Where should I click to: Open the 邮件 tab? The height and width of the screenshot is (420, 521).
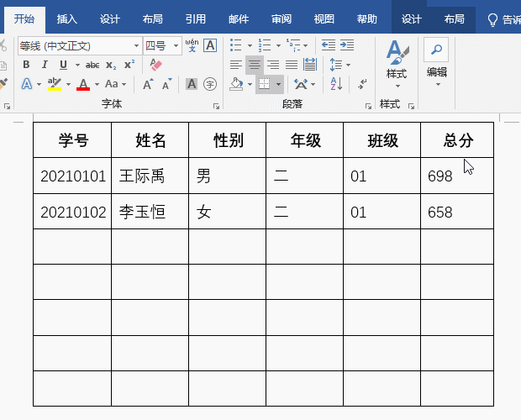click(239, 19)
